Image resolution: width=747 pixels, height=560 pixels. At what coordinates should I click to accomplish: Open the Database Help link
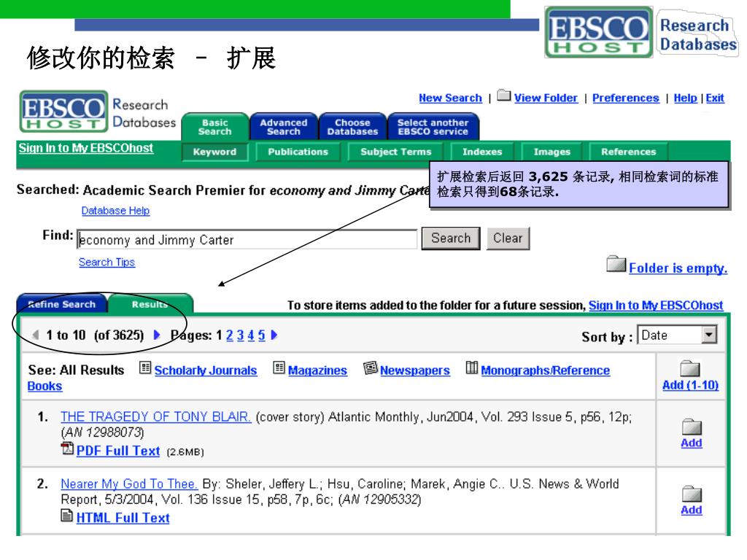115,211
